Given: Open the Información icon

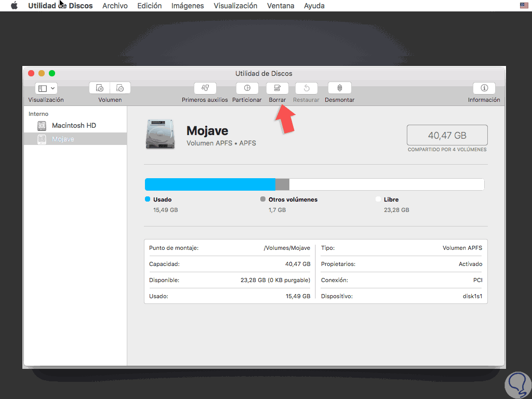Looking at the screenshot, I should [484, 88].
